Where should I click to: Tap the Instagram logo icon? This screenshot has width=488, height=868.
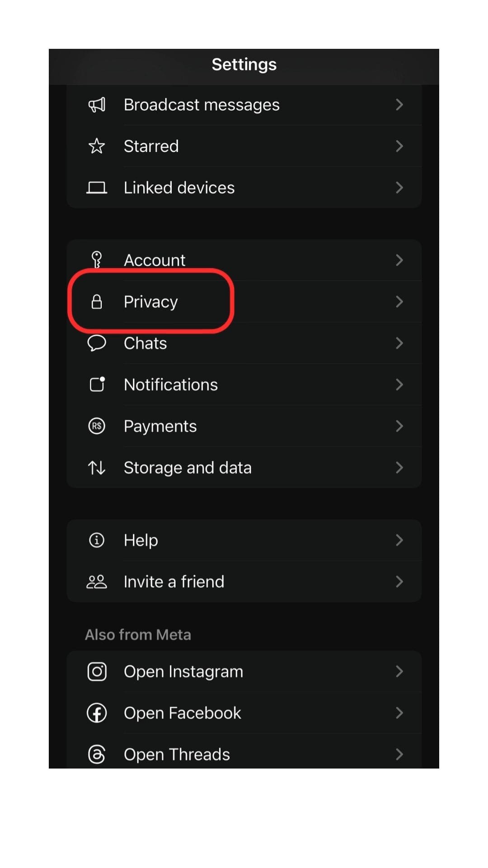[x=97, y=671]
